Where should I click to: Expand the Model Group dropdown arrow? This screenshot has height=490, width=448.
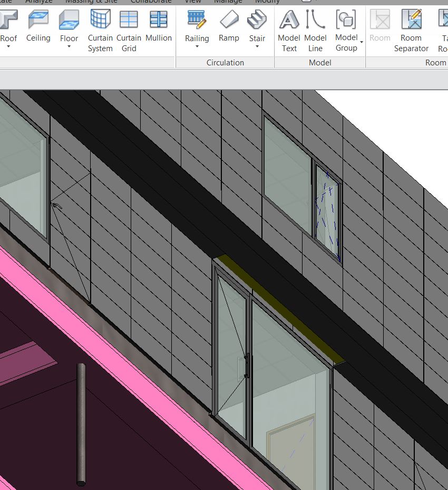(x=362, y=42)
